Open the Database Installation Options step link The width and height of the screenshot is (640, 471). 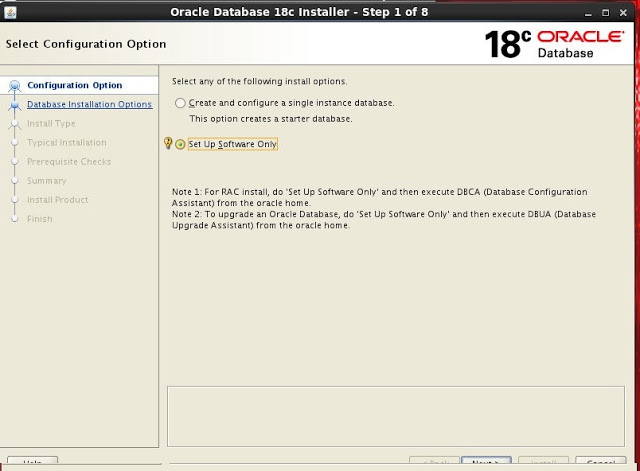tap(89, 104)
